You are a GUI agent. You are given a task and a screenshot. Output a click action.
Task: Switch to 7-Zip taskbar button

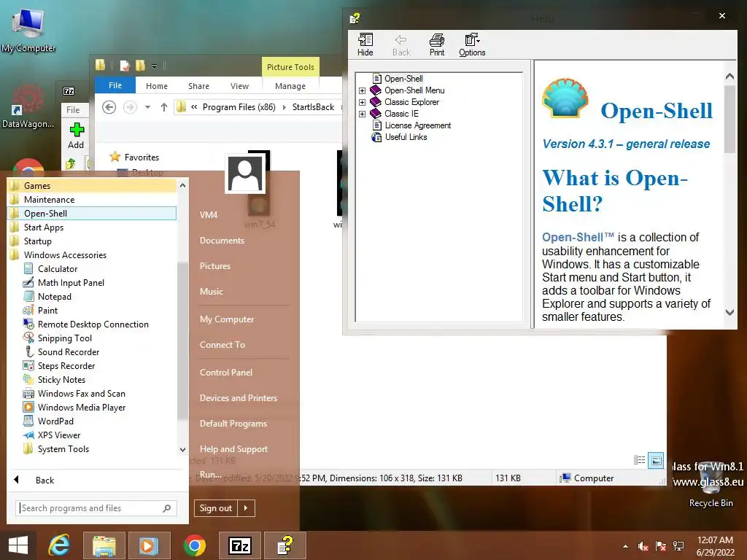[x=239, y=545]
